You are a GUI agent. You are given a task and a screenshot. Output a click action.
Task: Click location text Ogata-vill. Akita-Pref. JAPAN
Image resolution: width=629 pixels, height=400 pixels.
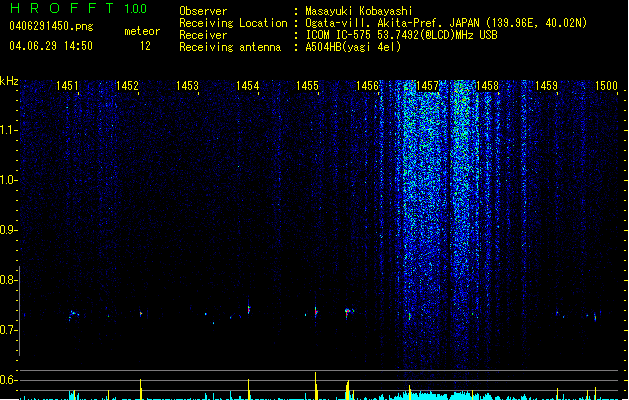392,23
